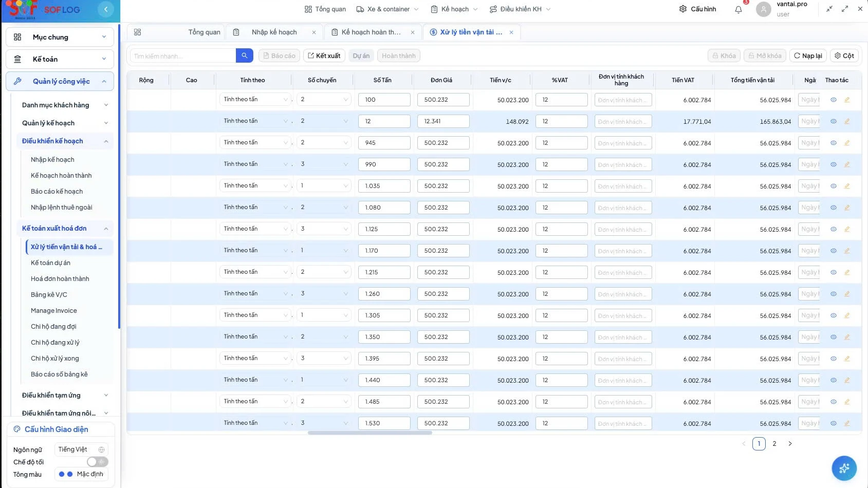Expand the Mục chung sidebar section
The height and width of the screenshot is (488, 868).
point(60,37)
